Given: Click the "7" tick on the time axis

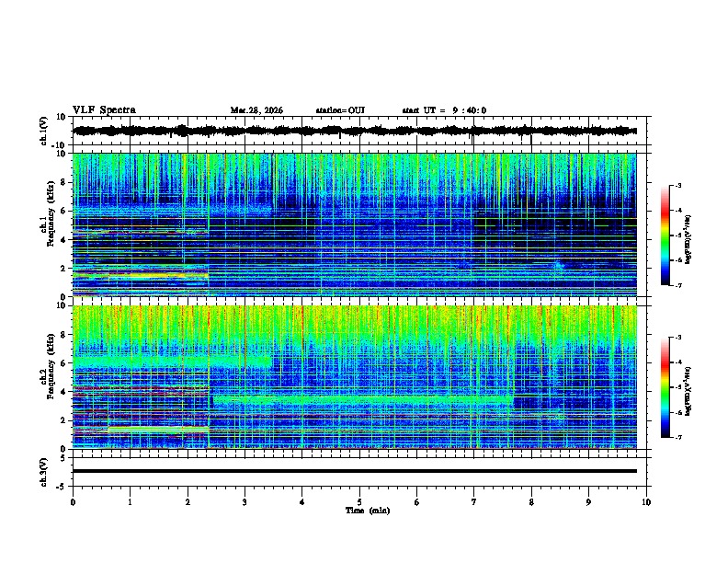Looking at the screenshot, I should 474,502.
